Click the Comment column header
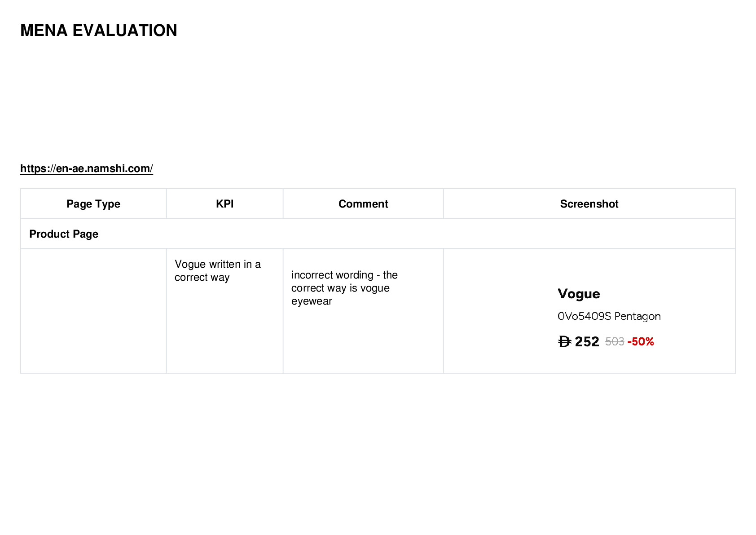The height and width of the screenshot is (535, 756). [363, 204]
